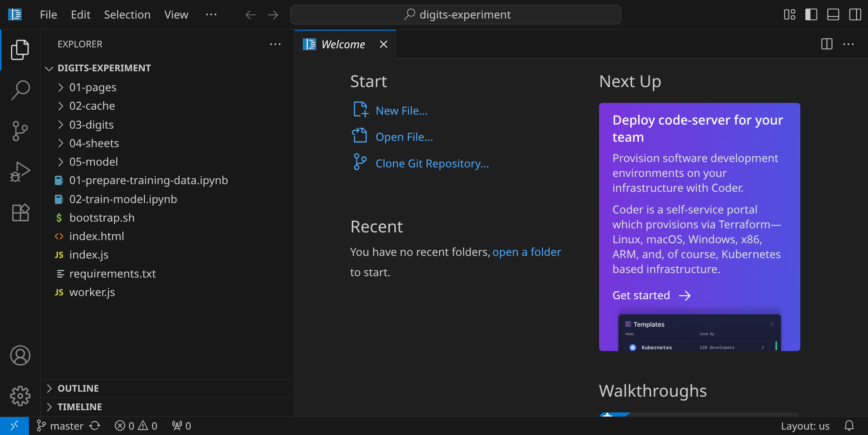Open the Run and Debug view
This screenshot has height=435, width=868.
click(20, 172)
